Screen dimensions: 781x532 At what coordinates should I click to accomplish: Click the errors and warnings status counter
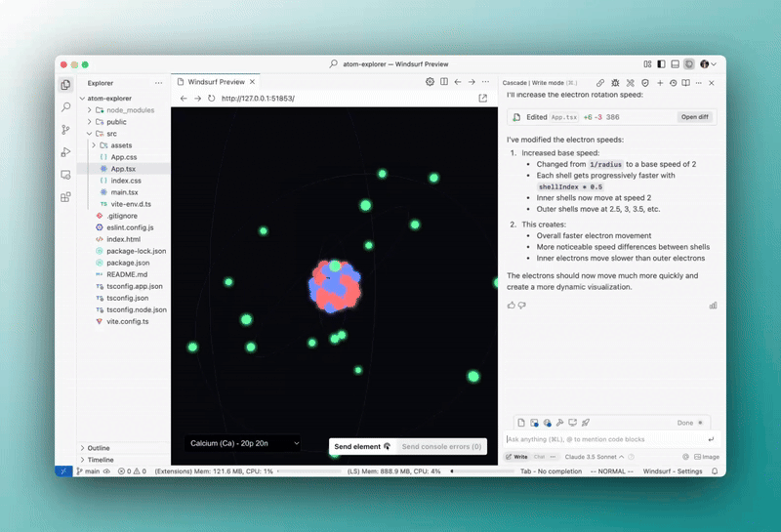pos(132,471)
